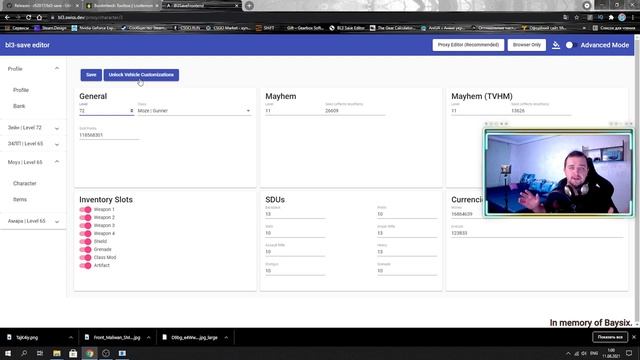640x360 pixels.
Task: Click the Mayhem (TVHM) seed field
Action: [x=541, y=111]
